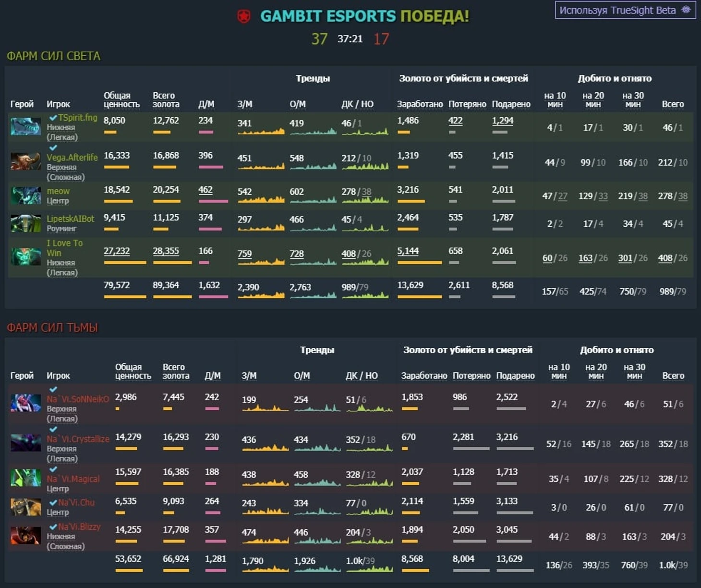Open TSpirit.fng's hero portrait
701x588 pixels.
(x=25, y=127)
